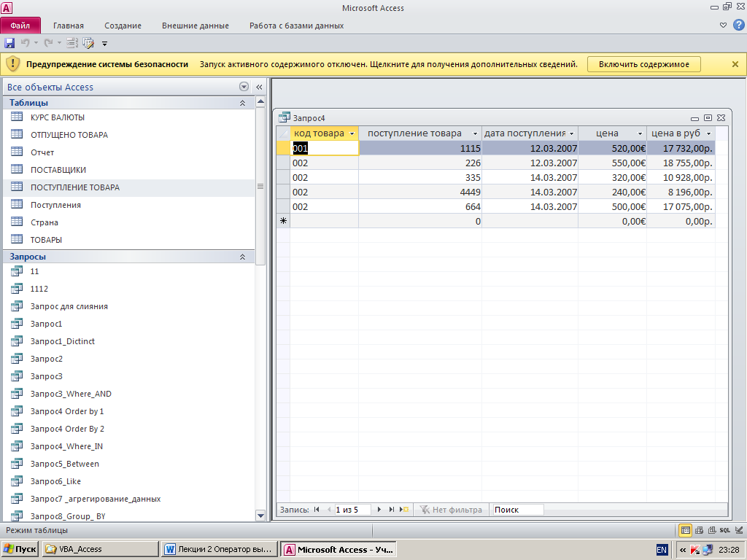Viewport: 747px width, 560px height.
Task: Click the Запрос1 query icon
Action: 17,323
